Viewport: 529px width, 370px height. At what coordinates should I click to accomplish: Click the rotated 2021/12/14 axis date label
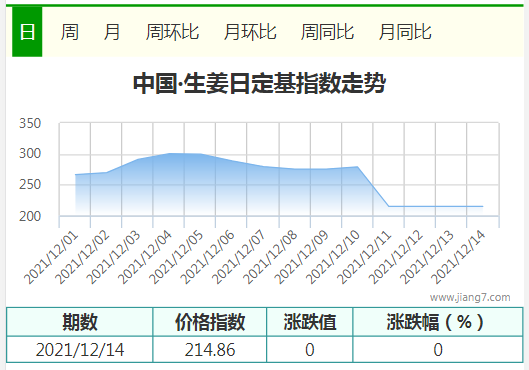point(458,257)
